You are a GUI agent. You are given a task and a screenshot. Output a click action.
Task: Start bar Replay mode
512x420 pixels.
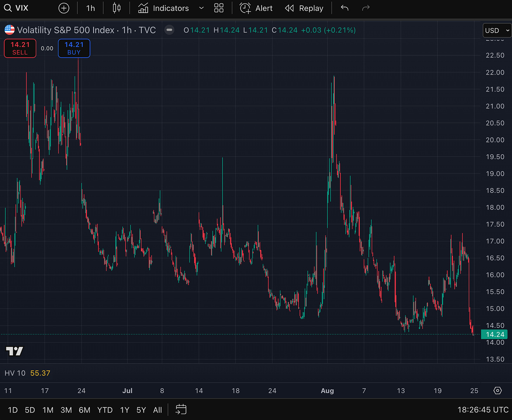[304, 8]
